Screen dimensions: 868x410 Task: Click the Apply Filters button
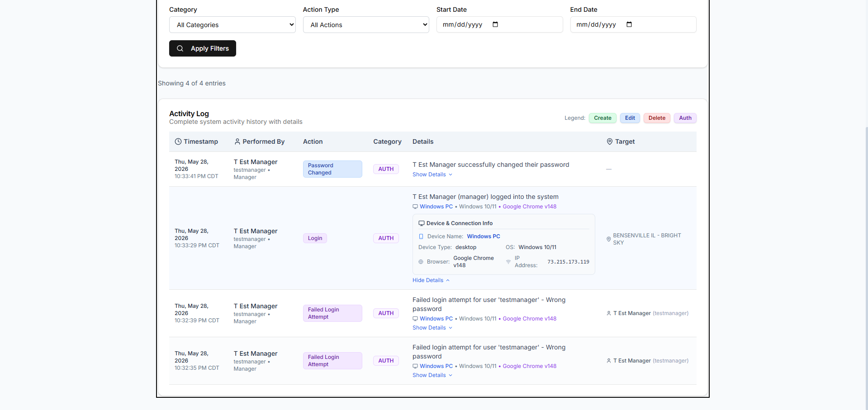203,48
